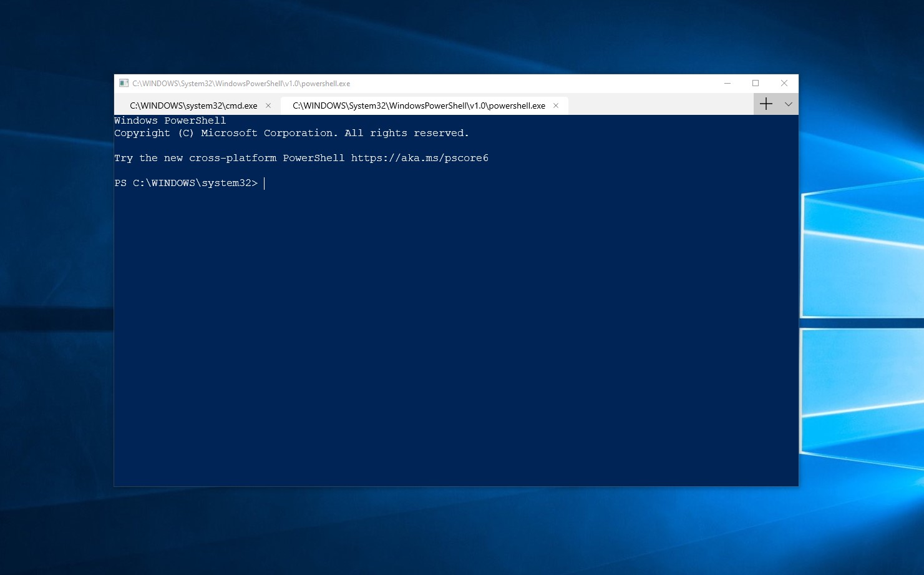Click the Windows logo on the wallpaper
The height and width of the screenshot is (575, 924).
tap(861, 325)
